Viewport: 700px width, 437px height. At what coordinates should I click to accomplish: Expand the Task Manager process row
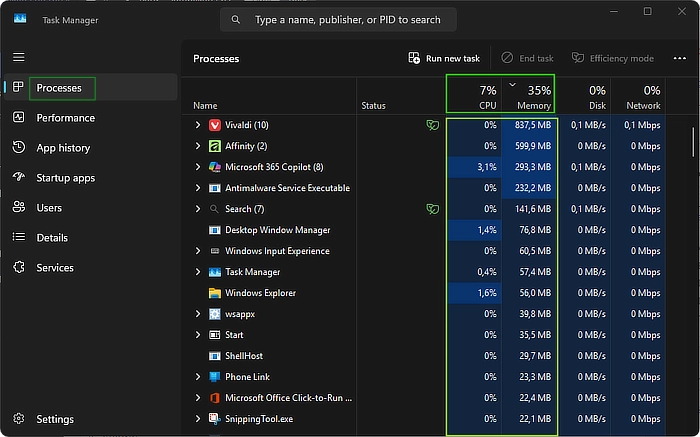198,272
